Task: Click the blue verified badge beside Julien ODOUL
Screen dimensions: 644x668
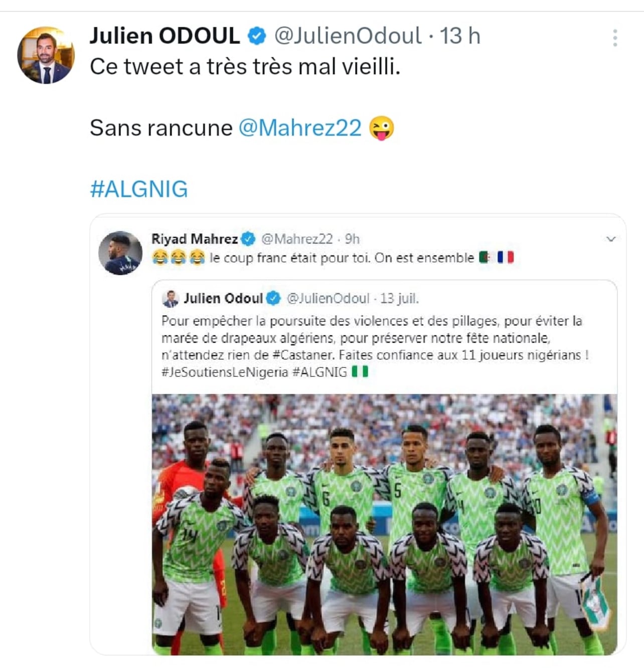Action: pos(257,36)
